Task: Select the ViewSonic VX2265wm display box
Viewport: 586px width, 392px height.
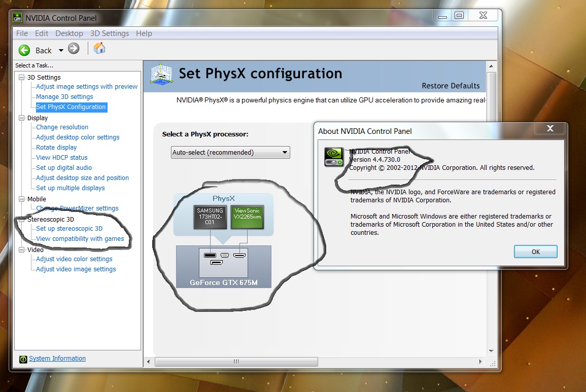Action: (248, 217)
